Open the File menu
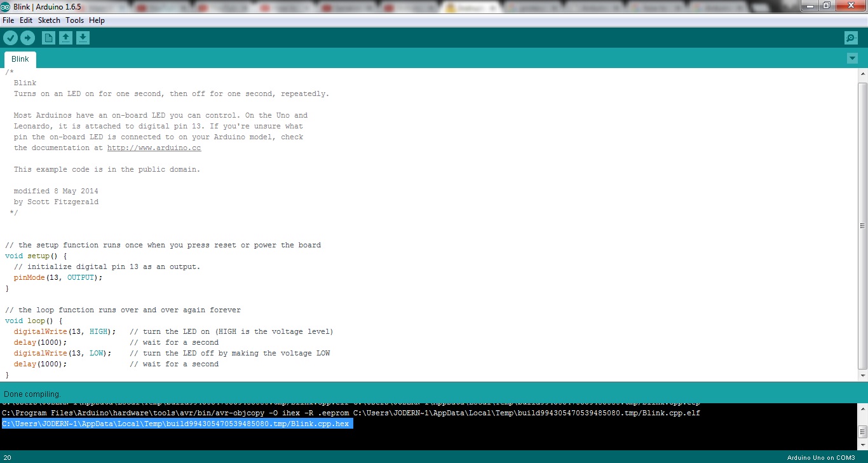Image resolution: width=868 pixels, height=463 pixels. (8, 20)
